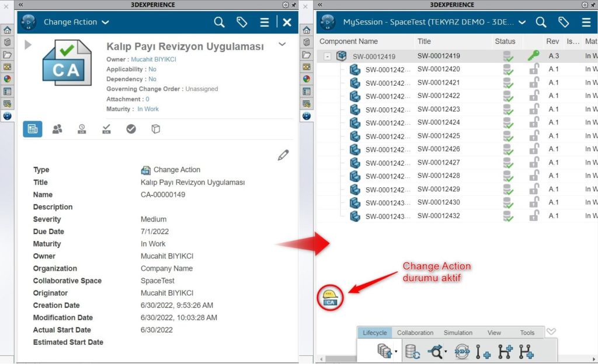
Task: Click the blue compass globe in left panel sidebar
Action: point(7,116)
